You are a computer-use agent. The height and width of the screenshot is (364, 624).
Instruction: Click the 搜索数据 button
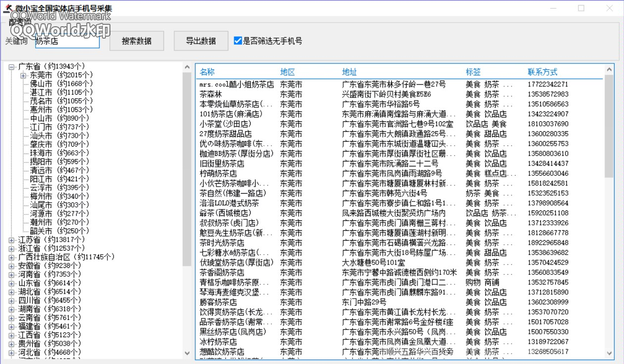click(137, 41)
